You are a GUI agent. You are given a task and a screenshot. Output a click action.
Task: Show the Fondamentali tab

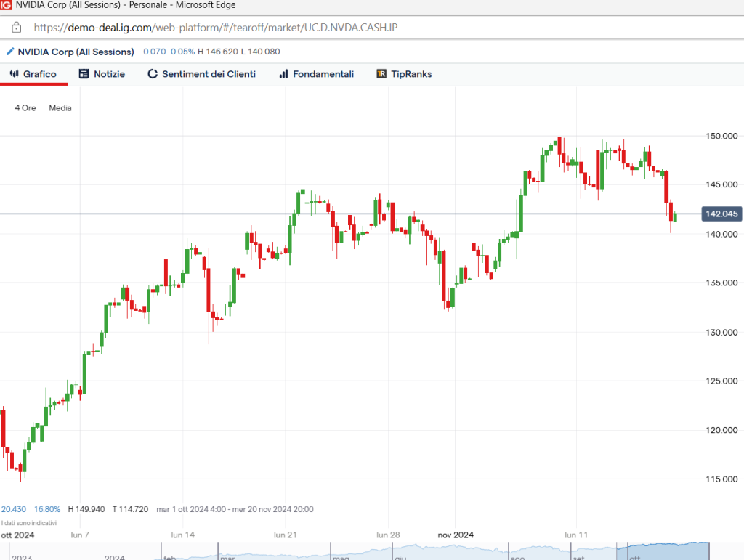(317, 74)
